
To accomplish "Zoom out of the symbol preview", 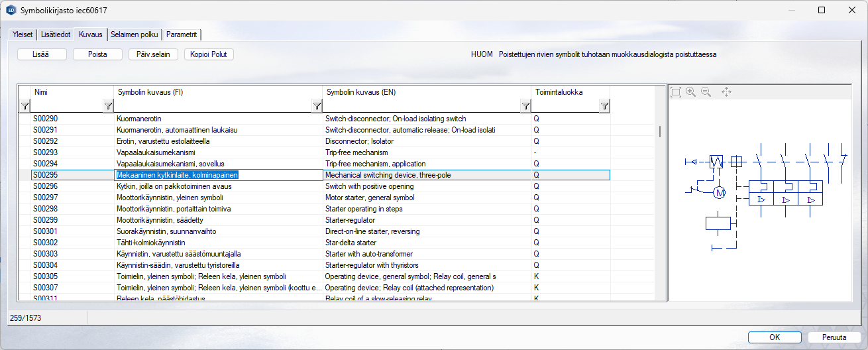I will 706,92.
